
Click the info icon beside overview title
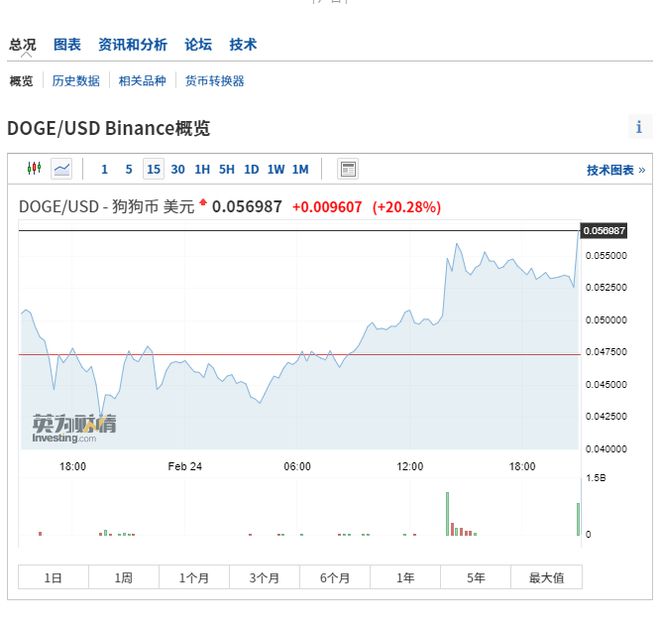pyautogui.click(x=639, y=127)
